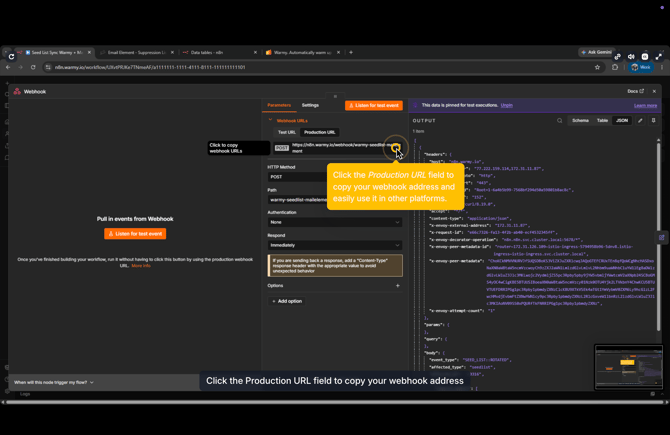
Task: Select the Test URL toggle option
Action: click(287, 132)
